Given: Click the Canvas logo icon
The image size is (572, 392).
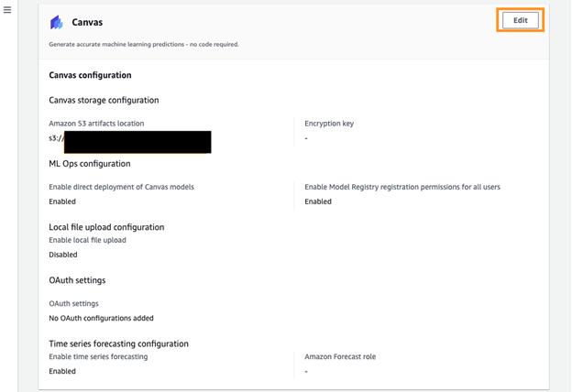Looking at the screenshot, I should tap(57, 22).
